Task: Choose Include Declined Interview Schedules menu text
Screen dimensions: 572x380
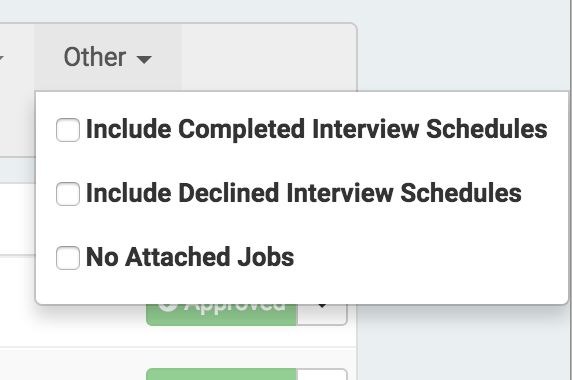Action: click(x=304, y=193)
